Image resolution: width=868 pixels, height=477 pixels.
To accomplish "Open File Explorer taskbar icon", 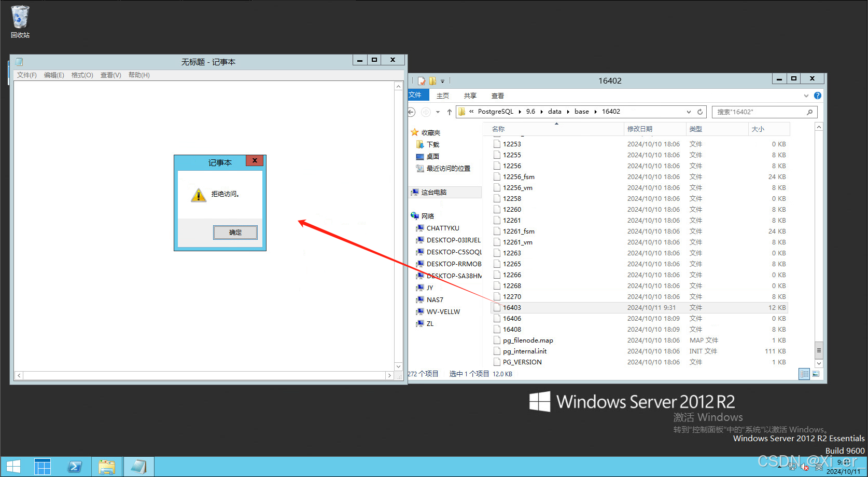I will (x=107, y=467).
